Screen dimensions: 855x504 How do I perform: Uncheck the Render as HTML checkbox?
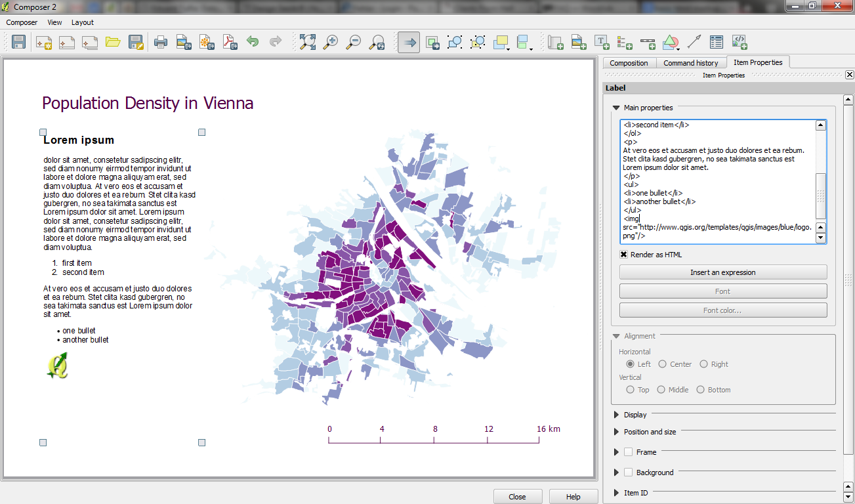click(624, 255)
